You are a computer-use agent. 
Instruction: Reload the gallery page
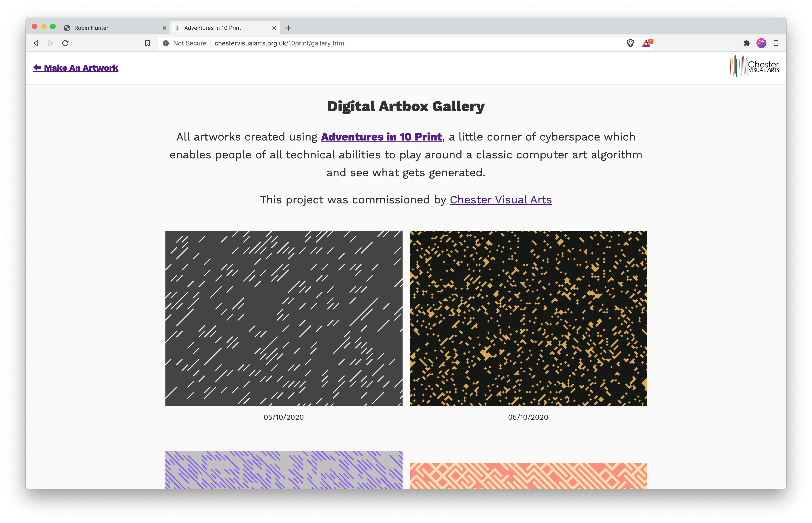[65, 43]
